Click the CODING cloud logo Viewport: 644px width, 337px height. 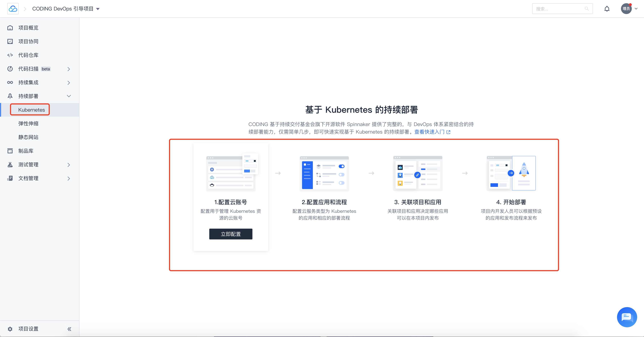[13, 9]
